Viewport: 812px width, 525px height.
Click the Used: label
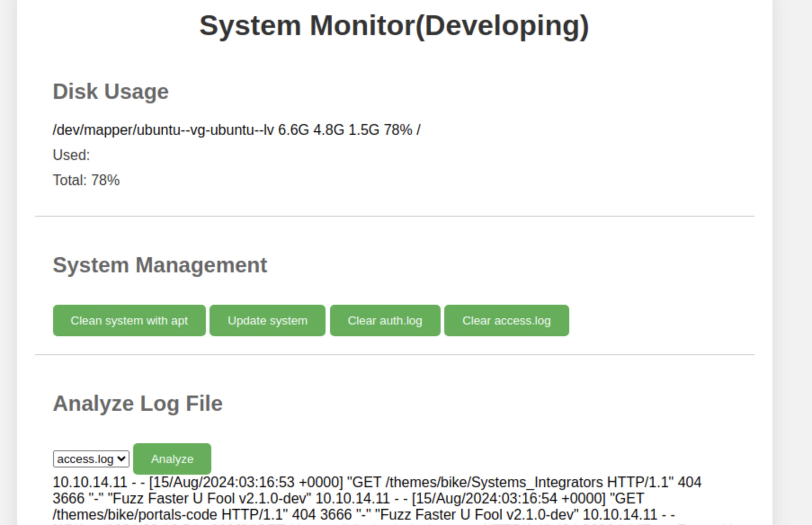(x=71, y=155)
